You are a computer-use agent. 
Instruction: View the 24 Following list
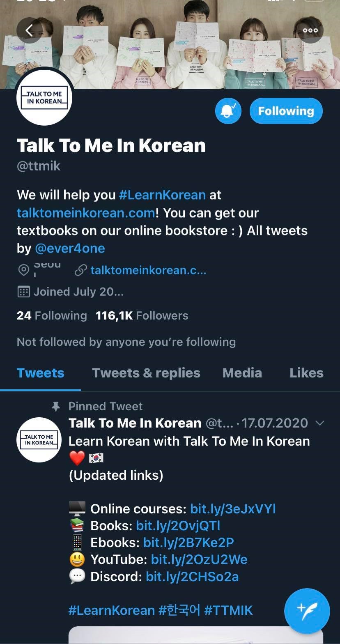click(52, 315)
